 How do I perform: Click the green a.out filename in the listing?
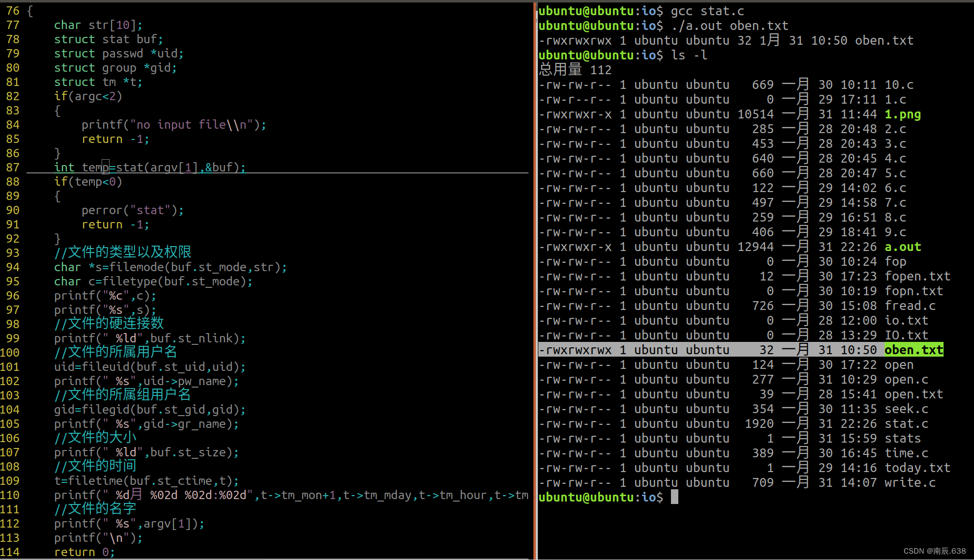tap(903, 247)
